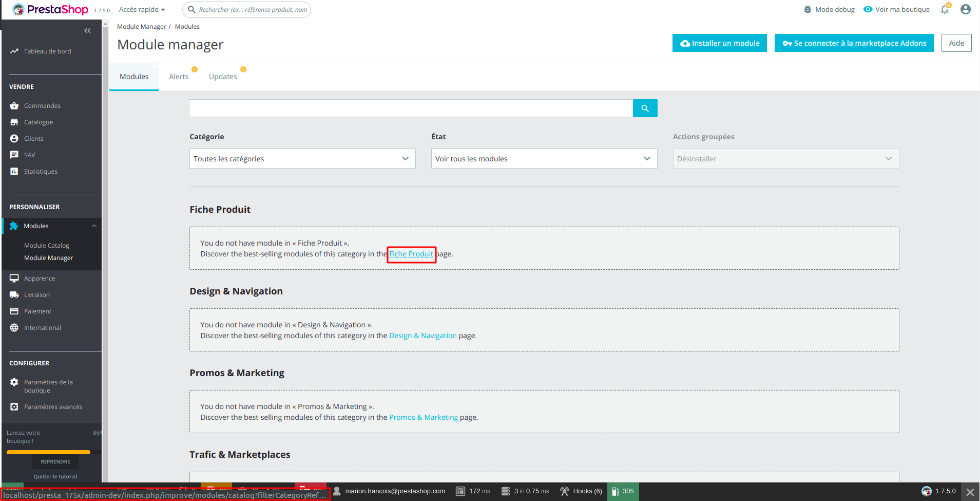
Task: Click the boutique launch progress bar
Action: [x=48, y=452]
